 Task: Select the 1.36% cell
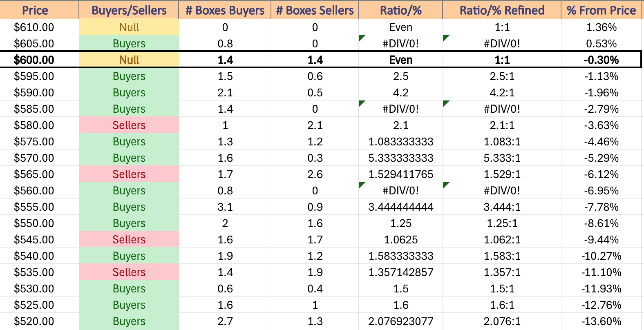coord(601,27)
